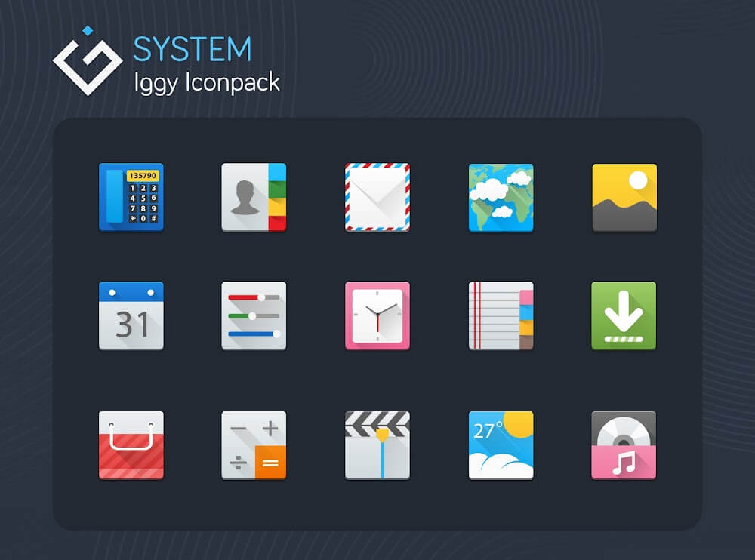The image size is (755, 560).
Task: Click the Contacts icon with person silhouette
Action: coord(254,197)
